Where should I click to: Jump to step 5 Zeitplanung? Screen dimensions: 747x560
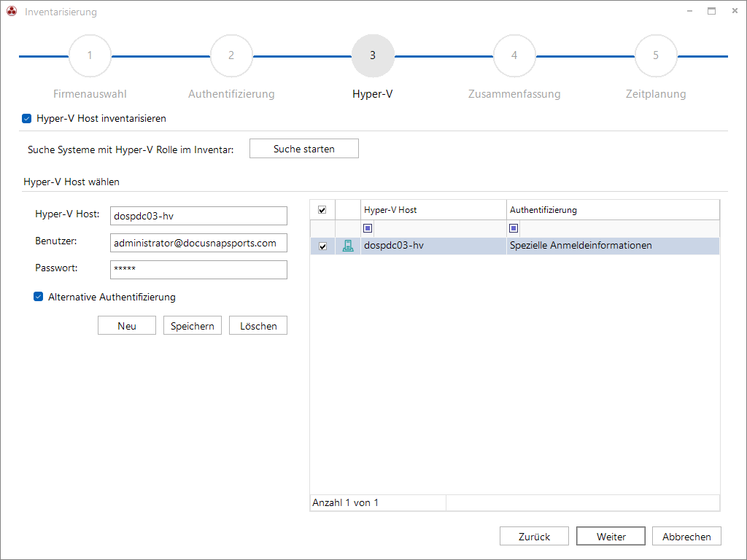656,55
